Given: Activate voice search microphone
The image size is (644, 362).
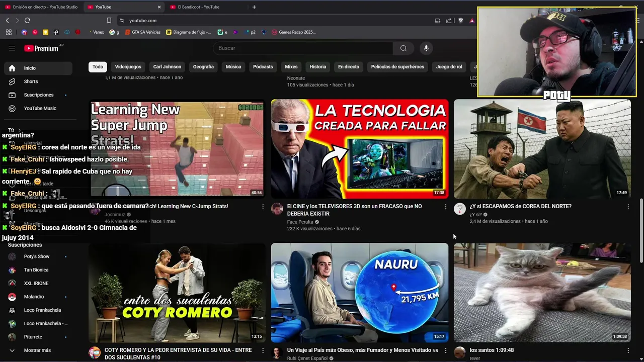Looking at the screenshot, I should point(426,48).
